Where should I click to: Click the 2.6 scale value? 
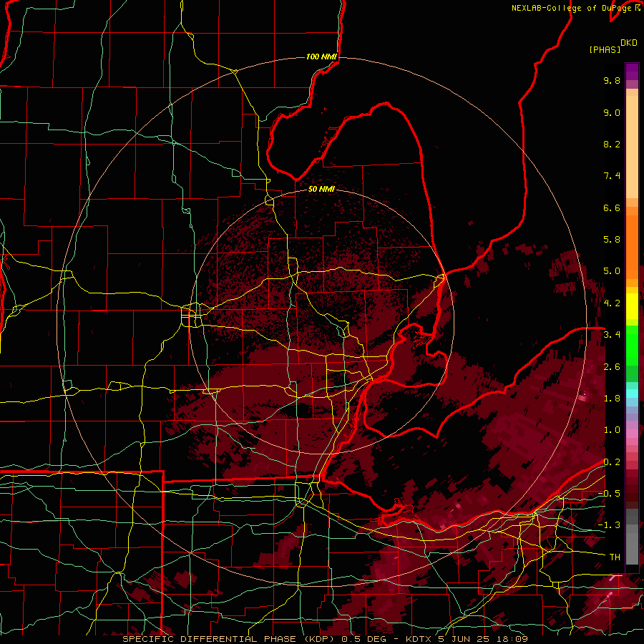tap(612, 367)
